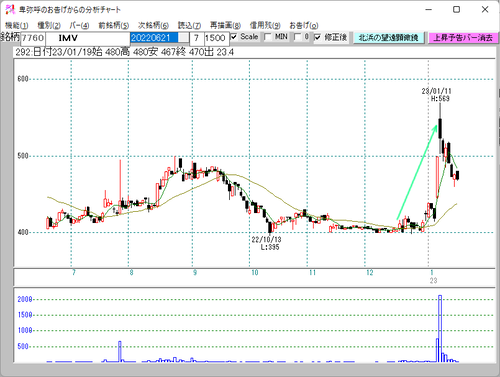Open the バー(4) menu

click(x=79, y=25)
